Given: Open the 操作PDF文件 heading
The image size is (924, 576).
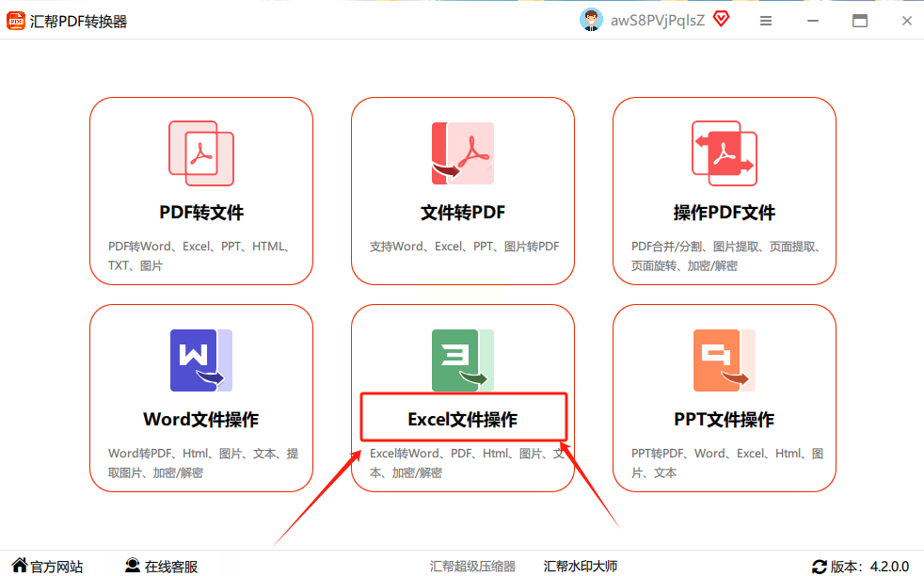Looking at the screenshot, I should (725, 213).
